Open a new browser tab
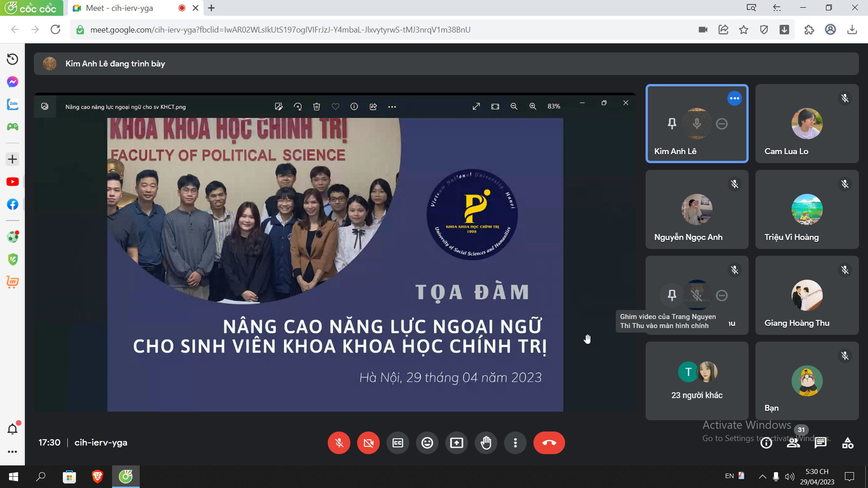Viewport: 868px width, 488px height. coord(211,8)
